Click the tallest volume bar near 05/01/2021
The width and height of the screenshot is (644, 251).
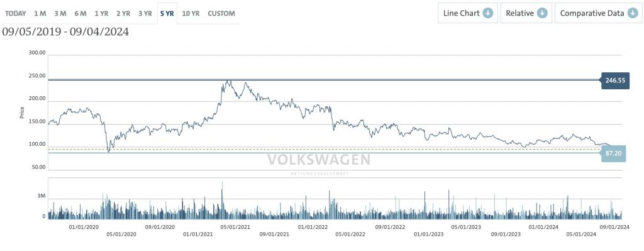click(x=222, y=200)
